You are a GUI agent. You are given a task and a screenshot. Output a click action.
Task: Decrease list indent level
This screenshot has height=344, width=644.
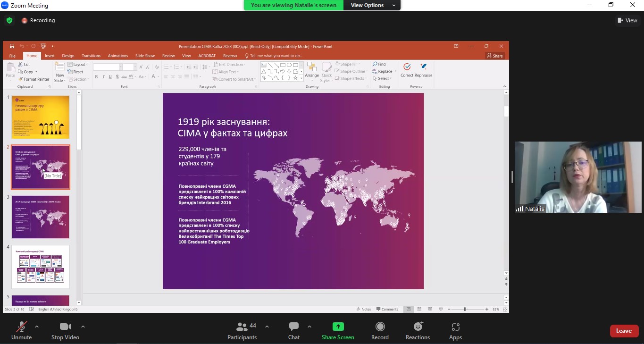pos(189,67)
